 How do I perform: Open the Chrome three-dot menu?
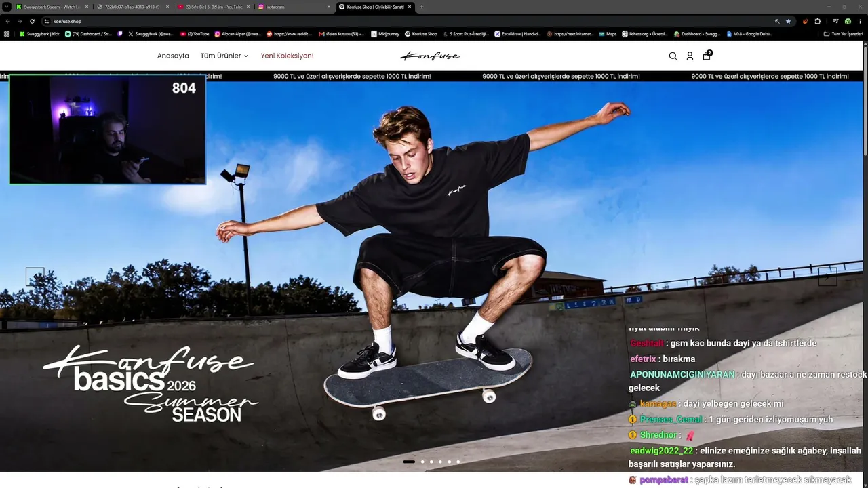coord(860,21)
